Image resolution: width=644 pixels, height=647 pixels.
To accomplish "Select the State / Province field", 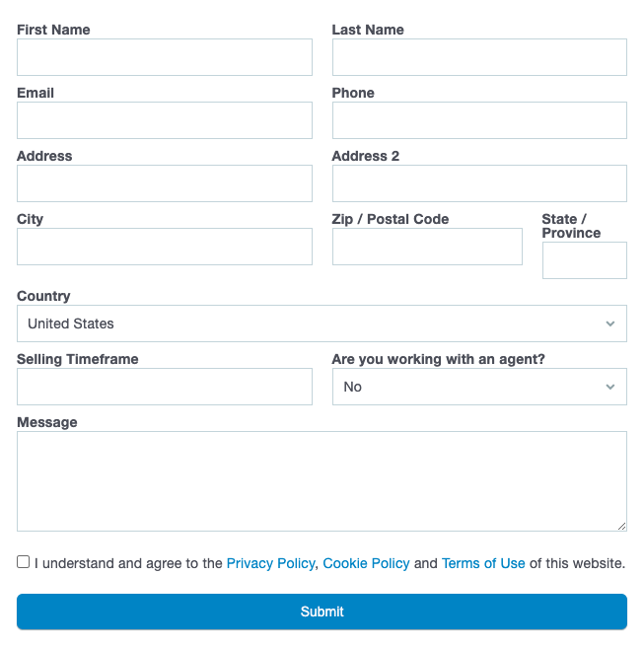I will click(585, 260).
